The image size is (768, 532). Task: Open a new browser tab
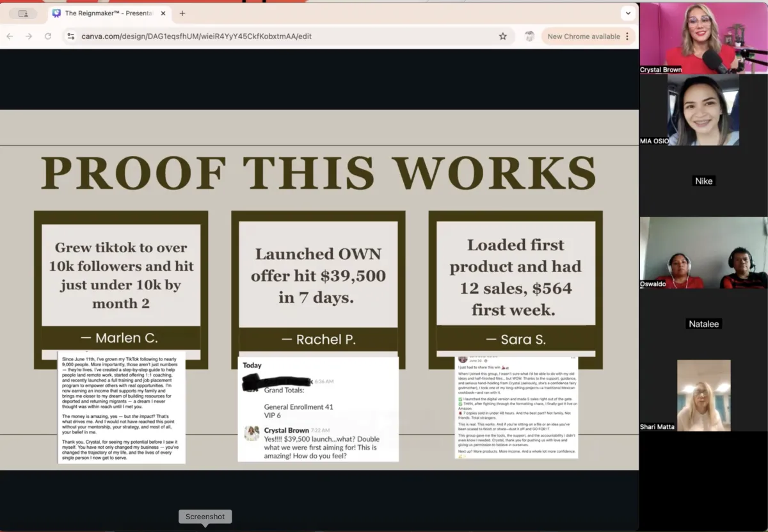(182, 13)
